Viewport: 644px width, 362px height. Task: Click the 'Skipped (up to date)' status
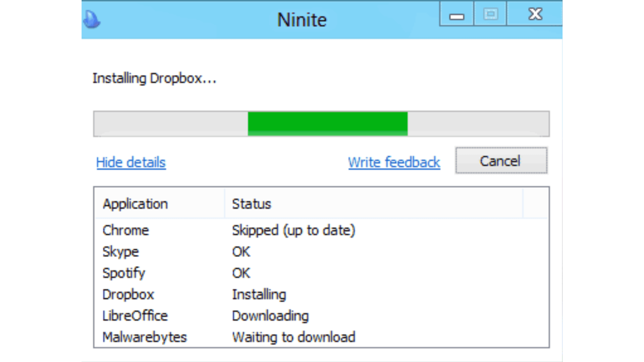[x=293, y=231]
